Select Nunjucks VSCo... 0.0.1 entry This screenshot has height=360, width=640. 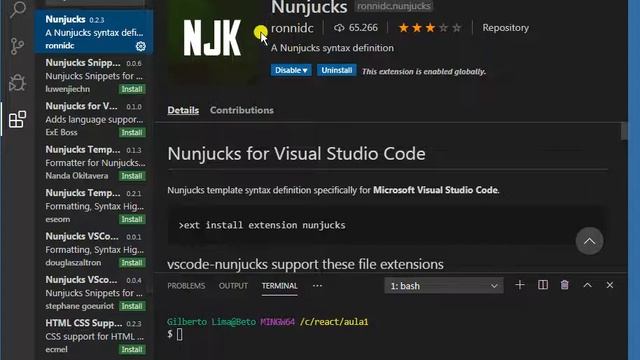point(93,249)
